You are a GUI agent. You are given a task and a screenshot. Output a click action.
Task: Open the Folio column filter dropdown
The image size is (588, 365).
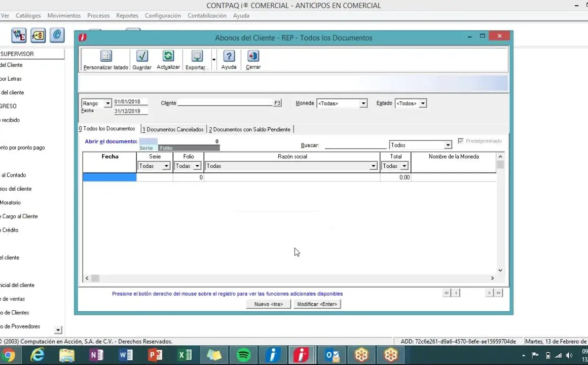pos(197,166)
